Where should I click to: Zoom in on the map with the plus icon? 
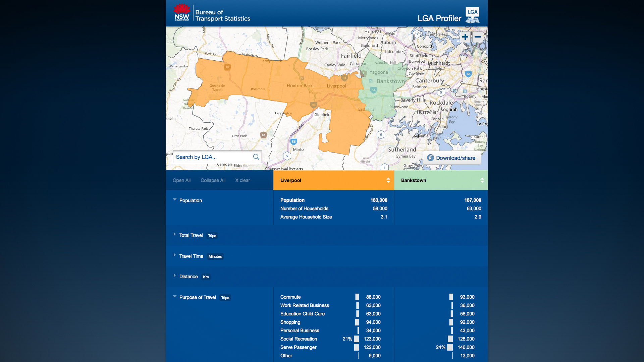coord(465,37)
